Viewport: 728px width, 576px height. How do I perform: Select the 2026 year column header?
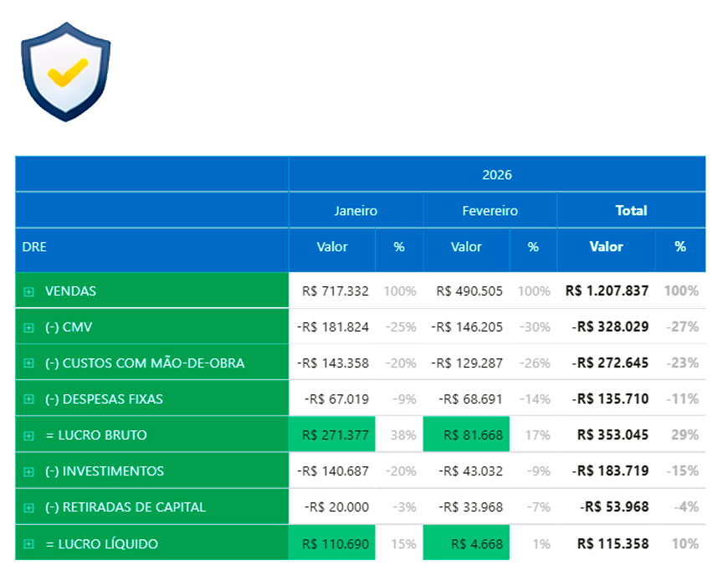496,175
